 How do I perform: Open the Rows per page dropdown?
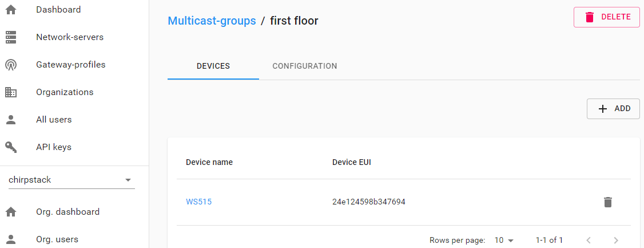click(504, 240)
